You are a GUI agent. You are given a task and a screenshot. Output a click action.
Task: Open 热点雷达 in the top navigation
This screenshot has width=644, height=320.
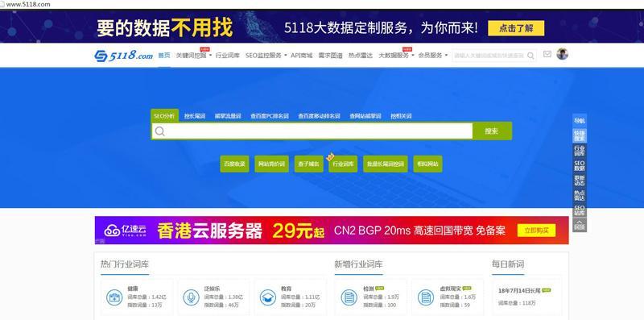tap(361, 55)
